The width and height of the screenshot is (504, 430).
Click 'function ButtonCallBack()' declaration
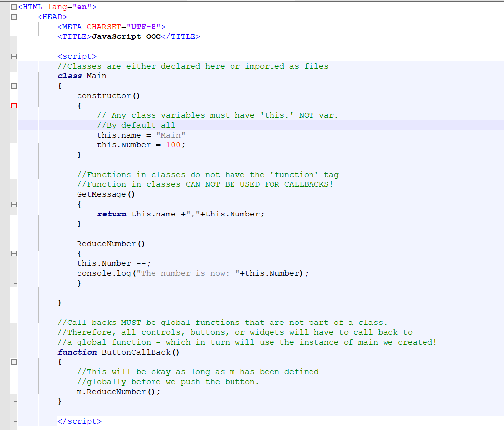(x=118, y=352)
